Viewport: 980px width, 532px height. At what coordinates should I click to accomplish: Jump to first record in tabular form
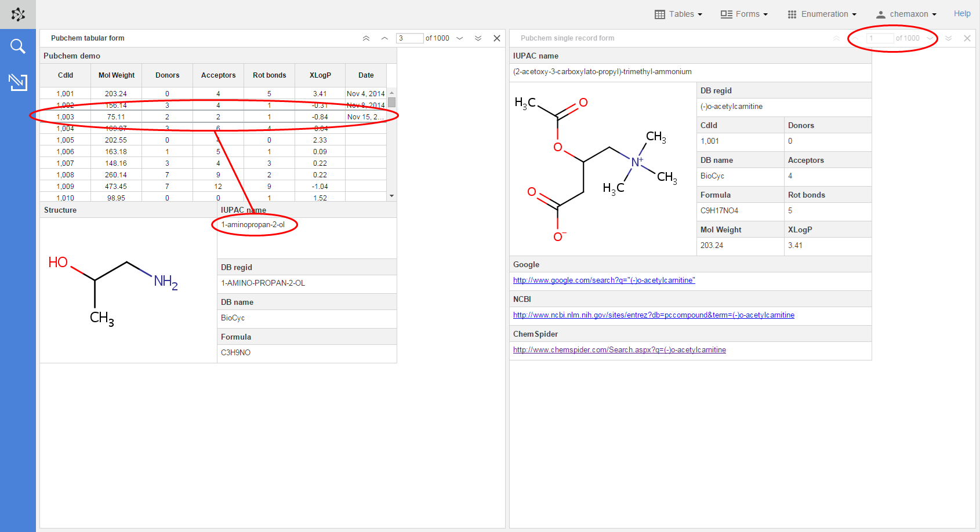pos(366,38)
